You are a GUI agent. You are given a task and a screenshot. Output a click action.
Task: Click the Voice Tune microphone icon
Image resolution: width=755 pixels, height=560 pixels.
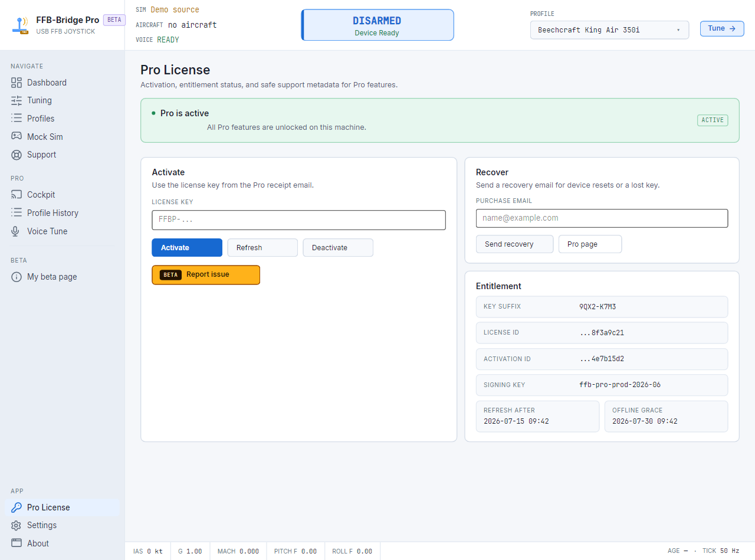[17, 231]
